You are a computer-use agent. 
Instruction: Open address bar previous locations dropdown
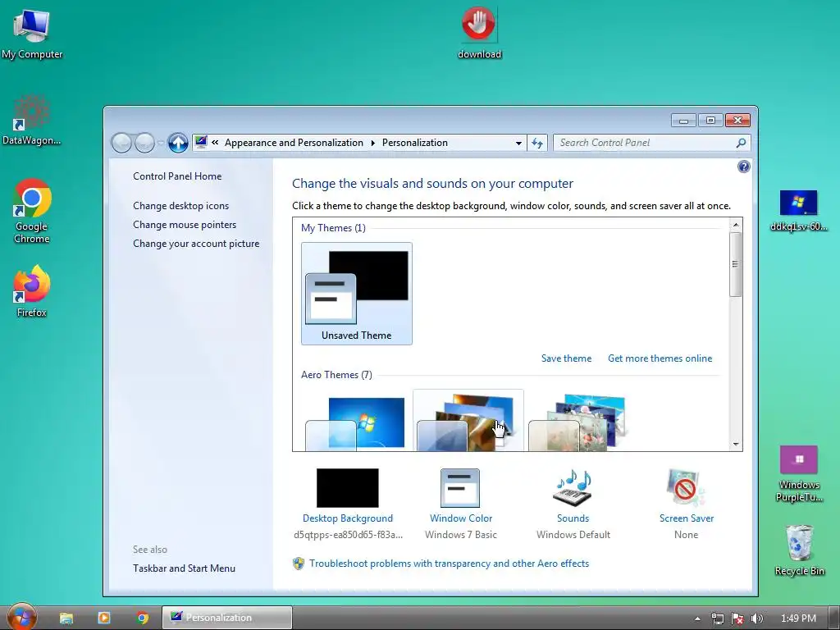click(x=518, y=143)
